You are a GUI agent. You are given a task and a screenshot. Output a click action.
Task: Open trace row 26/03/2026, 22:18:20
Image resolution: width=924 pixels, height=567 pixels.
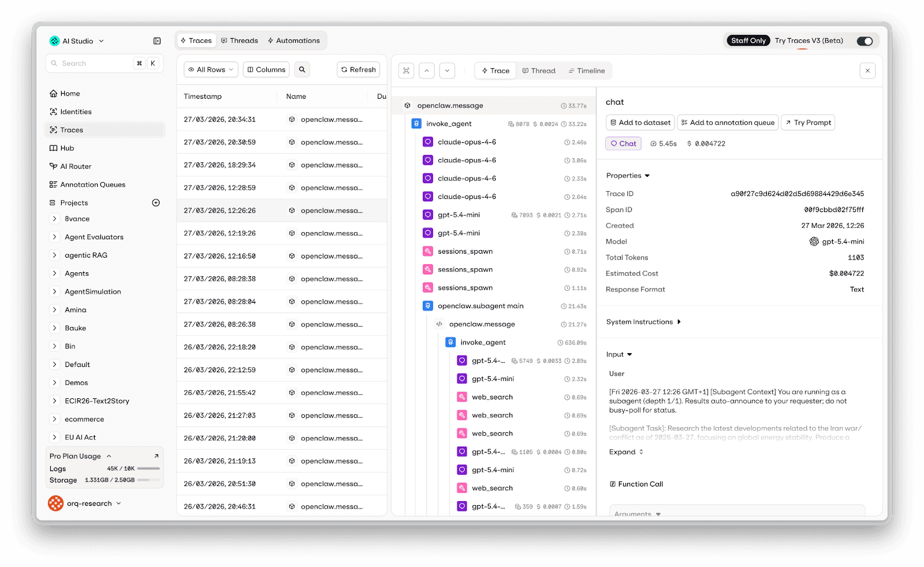tap(282, 347)
